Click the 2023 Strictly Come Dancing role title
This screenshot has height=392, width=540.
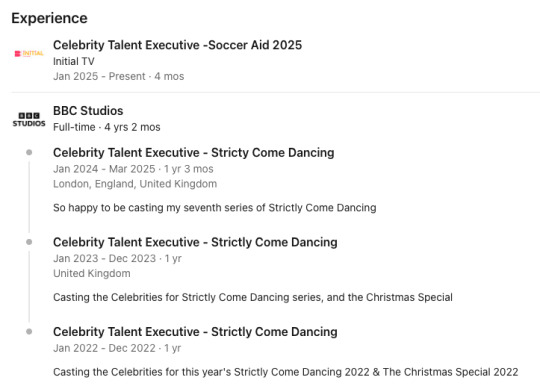[x=195, y=242]
